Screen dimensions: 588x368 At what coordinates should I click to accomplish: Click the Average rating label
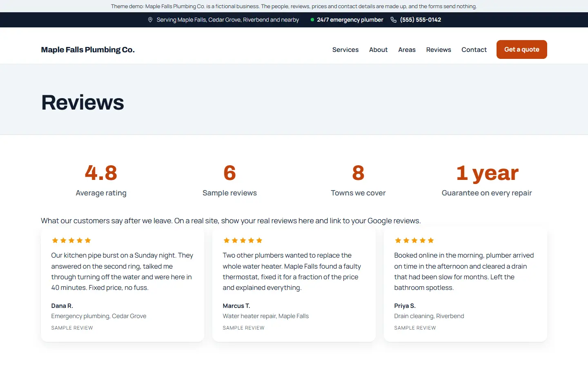click(101, 193)
